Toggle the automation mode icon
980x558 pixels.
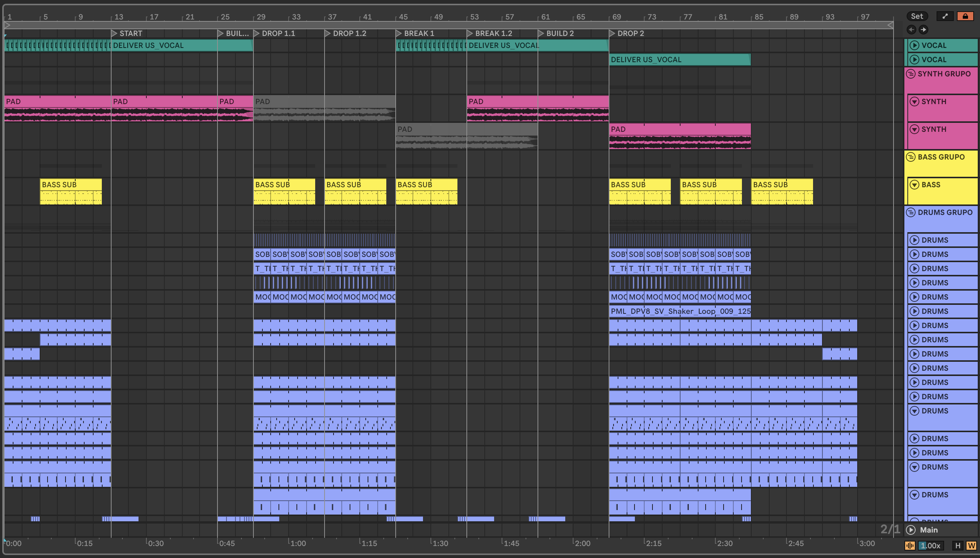pyautogui.click(x=945, y=16)
